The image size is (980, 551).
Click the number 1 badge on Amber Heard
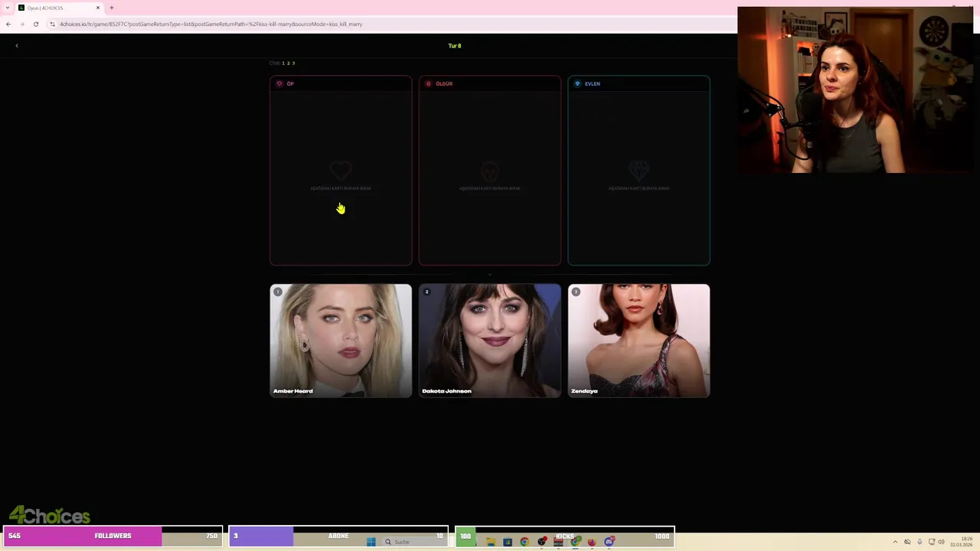278,292
